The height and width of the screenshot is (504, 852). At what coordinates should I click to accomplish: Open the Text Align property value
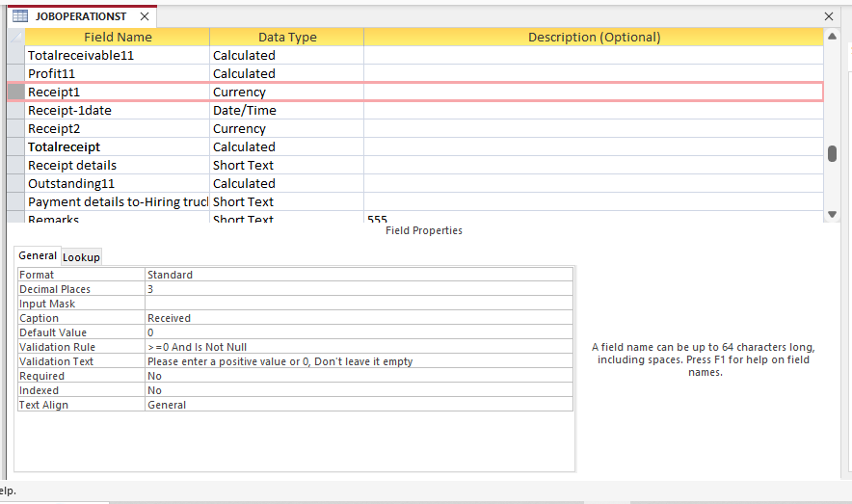[x=359, y=405]
